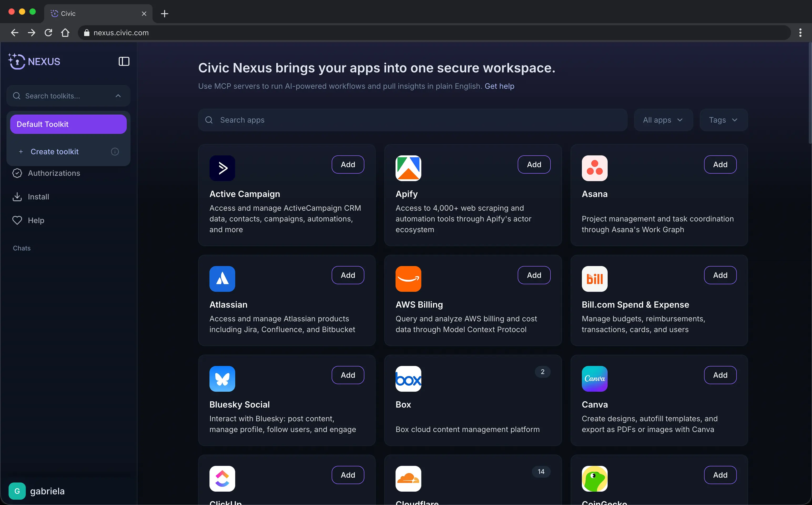Viewport: 812px width, 505px height.
Task: Click the Canva app icon
Action: pyautogui.click(x=594, y=378)
